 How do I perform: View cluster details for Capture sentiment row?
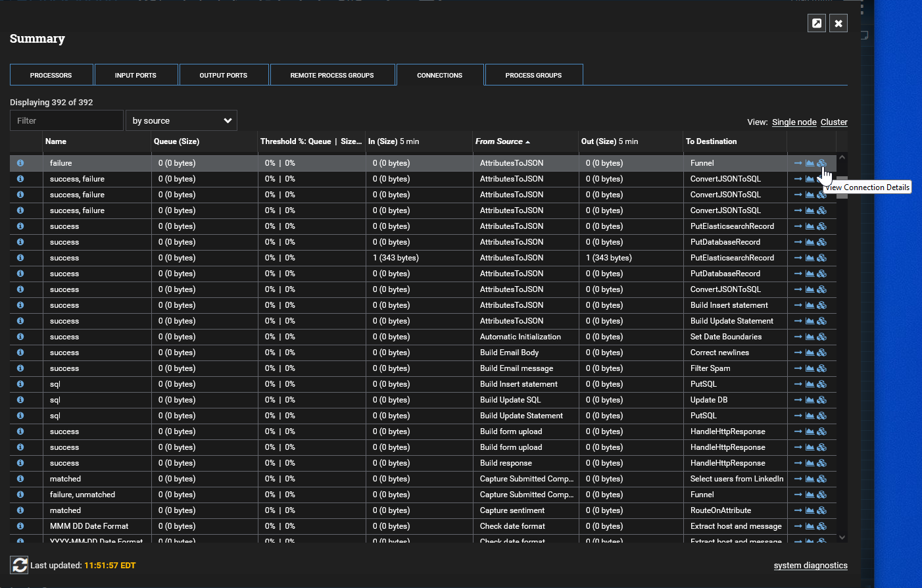(821, 510)
